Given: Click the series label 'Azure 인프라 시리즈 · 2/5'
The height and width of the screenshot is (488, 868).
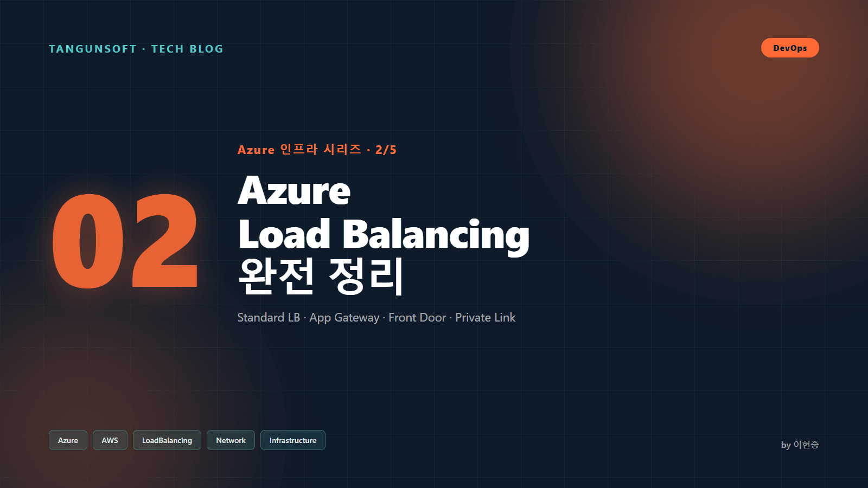Looking at the screenshot, I should click(x=317, y=150).
